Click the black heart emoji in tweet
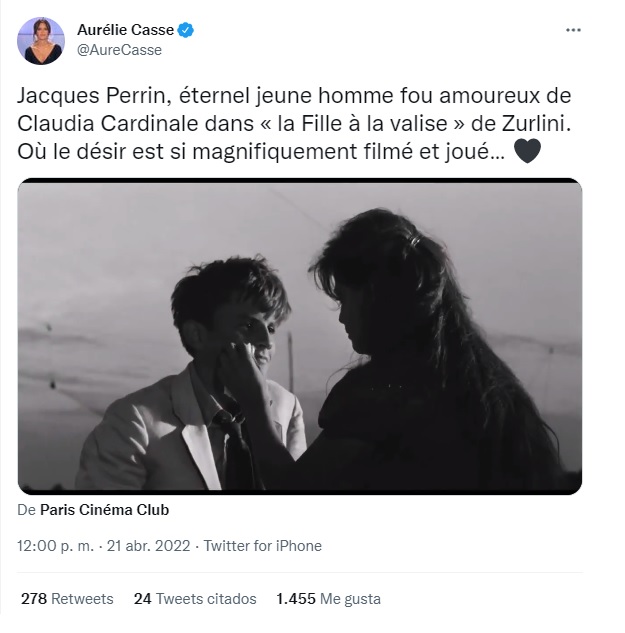 pyautogui.click(x=527, y=151)
